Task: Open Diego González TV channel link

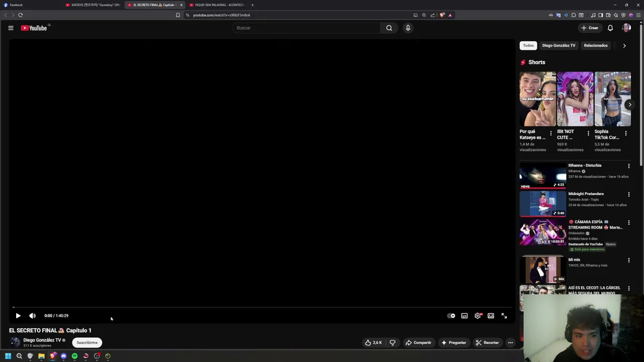Action: (x=42, y=340)
